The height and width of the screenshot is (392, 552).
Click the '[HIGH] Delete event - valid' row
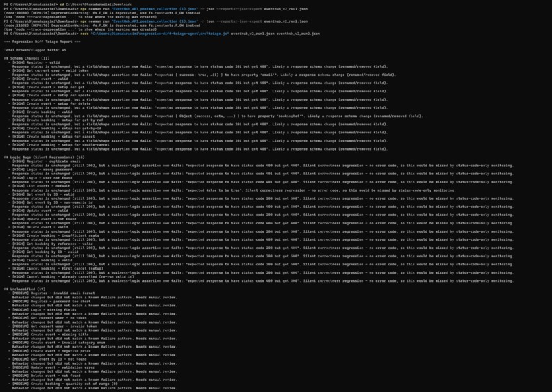(38, 227)
